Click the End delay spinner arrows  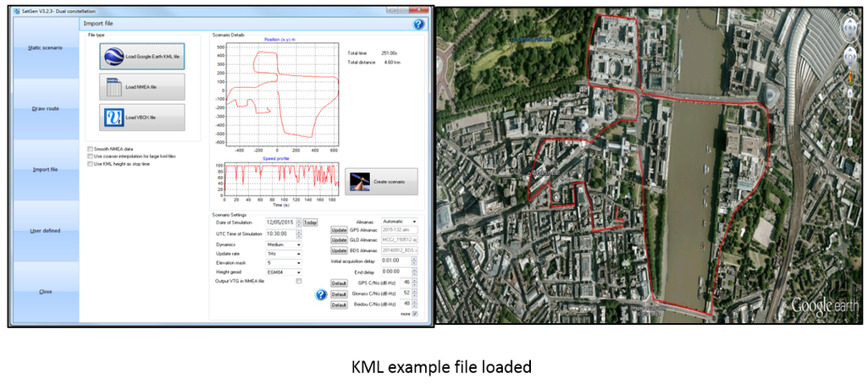[x=415, y=272]
